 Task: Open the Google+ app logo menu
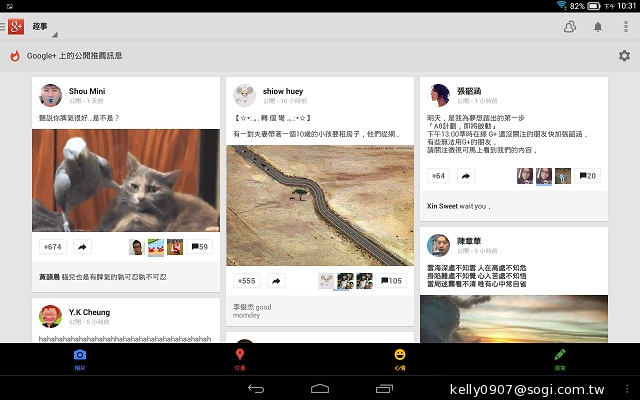click(x=16, y=27)
